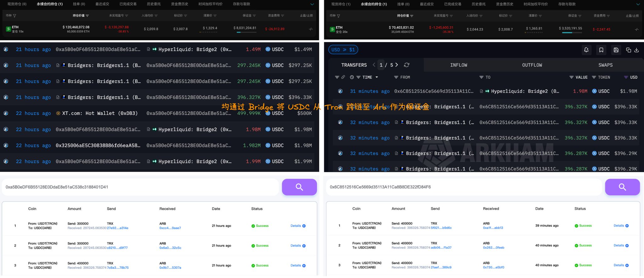Click the USD ≥ $1 filter chip
Image resolution: width=644 pixels, height=278 pixels.
[x=343, y=50]
